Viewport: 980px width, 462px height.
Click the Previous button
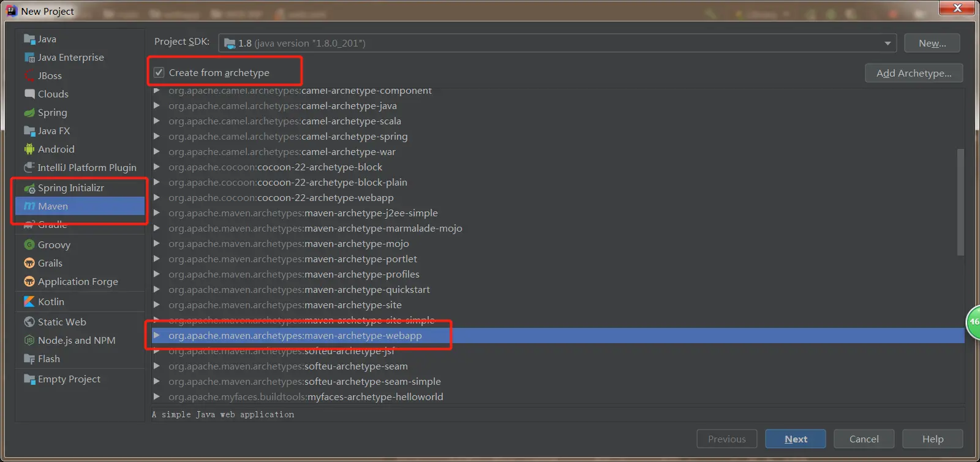tap(727, 439)
